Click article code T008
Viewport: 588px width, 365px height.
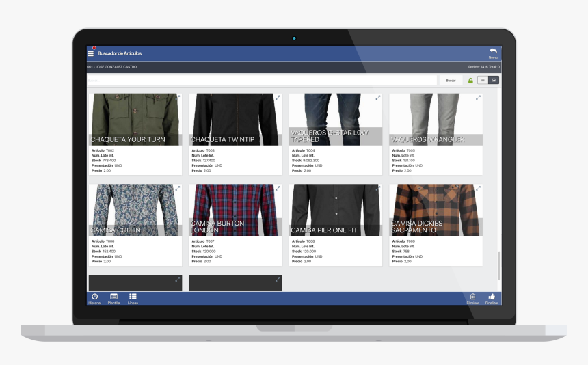(x=310, y=241)
